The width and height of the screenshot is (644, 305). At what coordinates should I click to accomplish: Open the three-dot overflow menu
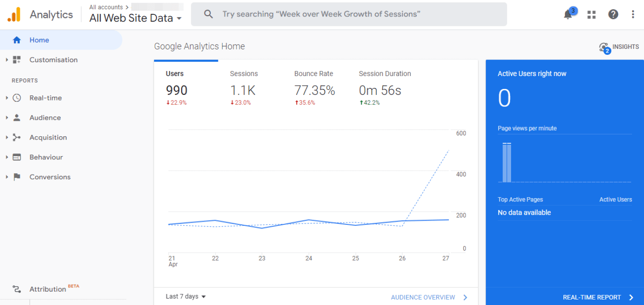pyautogui.click(x=633, y=14)
